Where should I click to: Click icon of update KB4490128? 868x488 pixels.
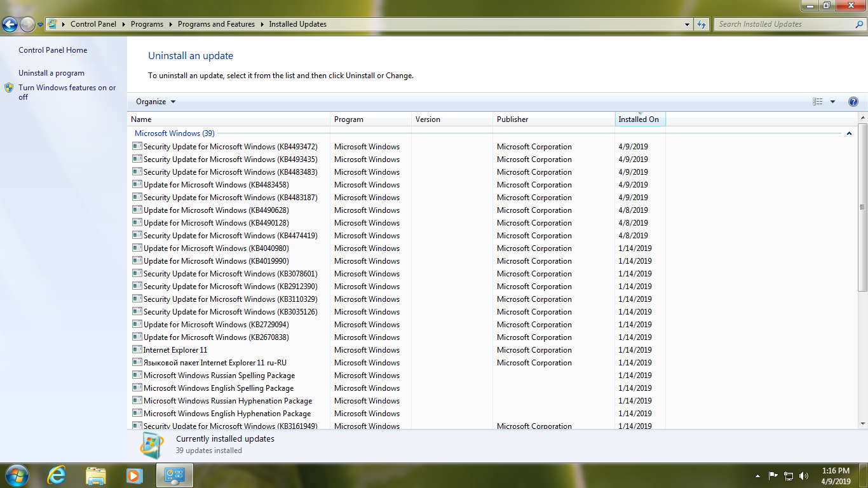tap(137, 222)
